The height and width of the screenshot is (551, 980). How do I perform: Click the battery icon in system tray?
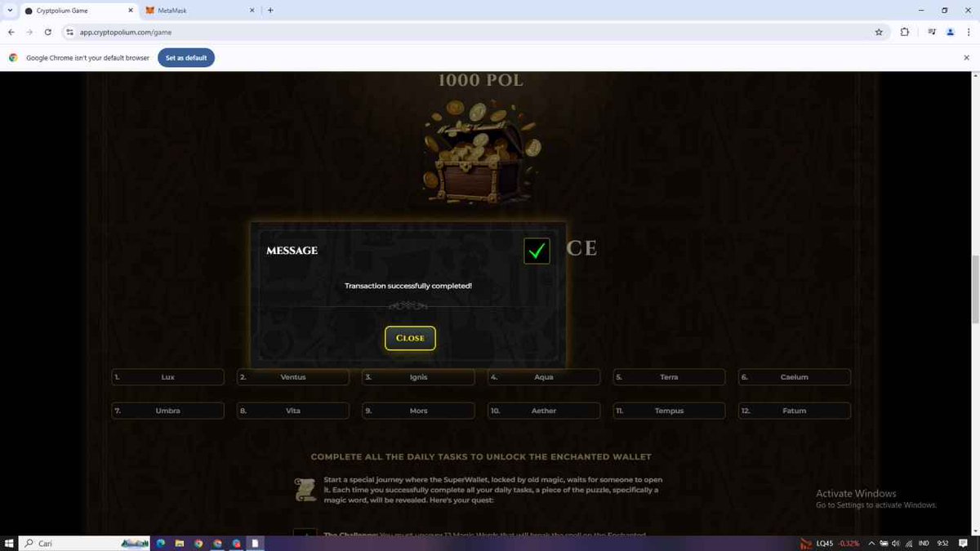(884, 543)
